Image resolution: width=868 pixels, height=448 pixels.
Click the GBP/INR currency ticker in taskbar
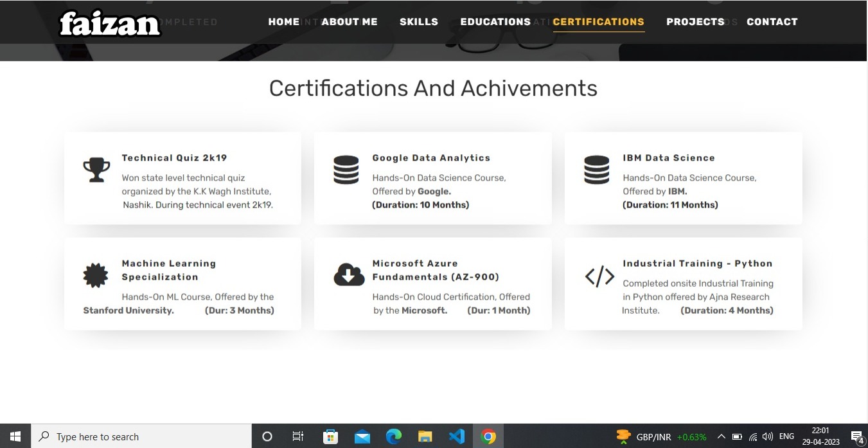click(x=653, y=436)
